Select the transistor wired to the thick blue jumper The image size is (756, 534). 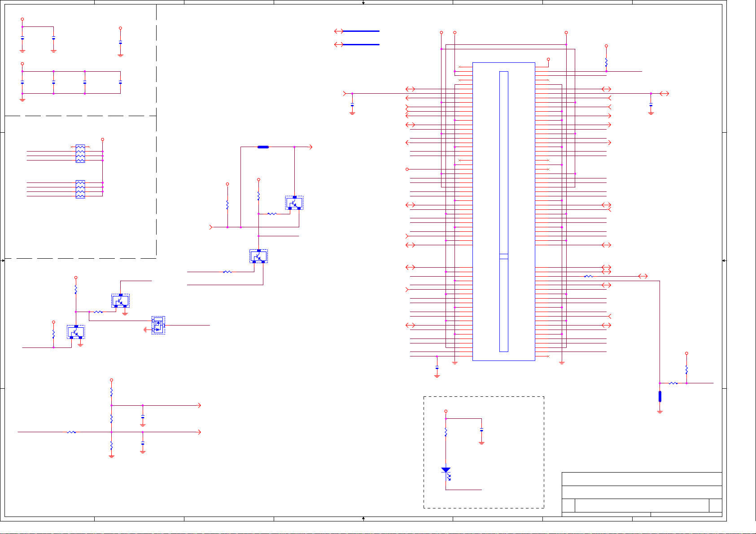click(294, 203)
